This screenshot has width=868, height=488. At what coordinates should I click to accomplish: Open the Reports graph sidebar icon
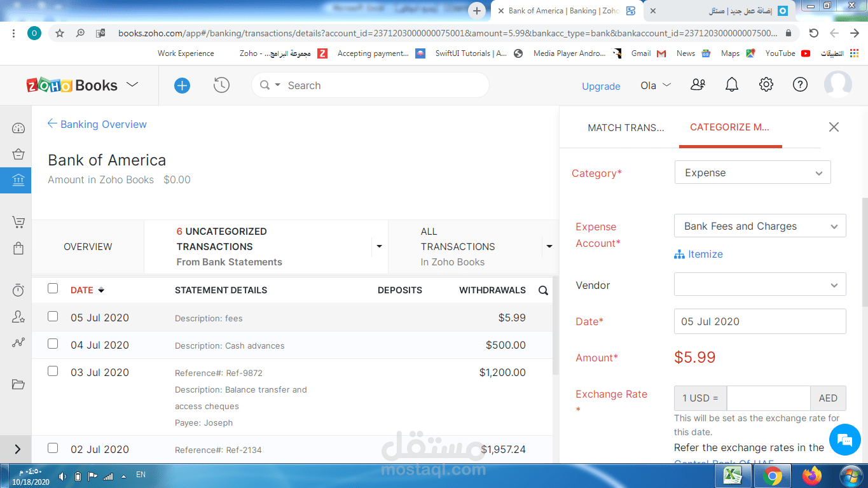18,342
